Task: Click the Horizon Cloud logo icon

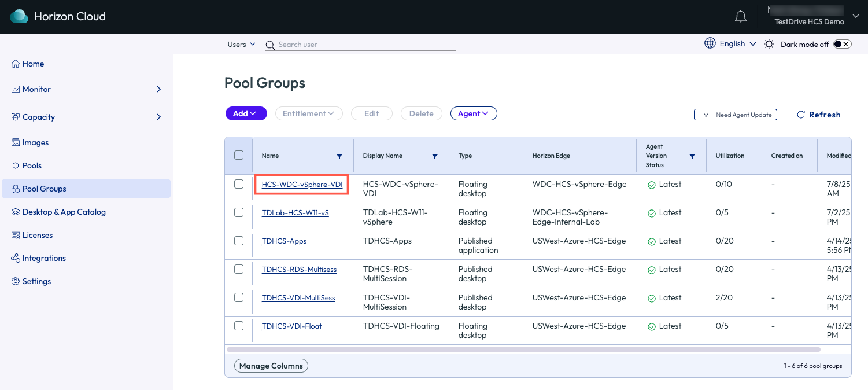Action: (x=19, y=17)
